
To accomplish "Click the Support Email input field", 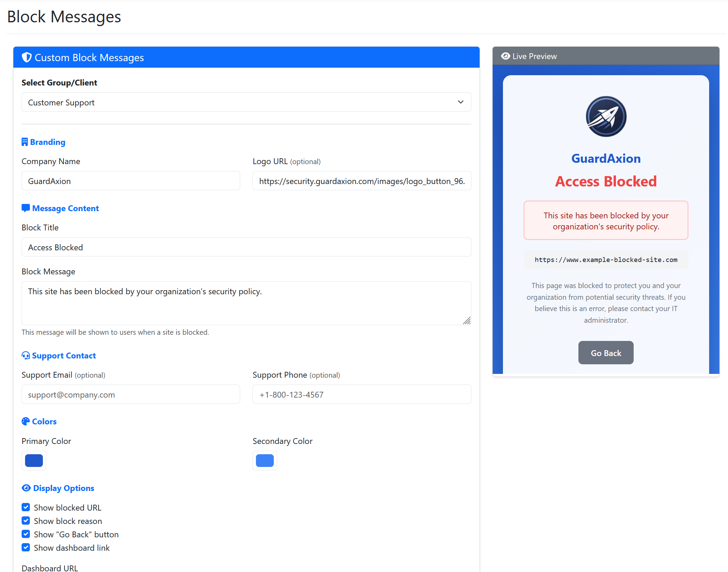I will (130, 394).
